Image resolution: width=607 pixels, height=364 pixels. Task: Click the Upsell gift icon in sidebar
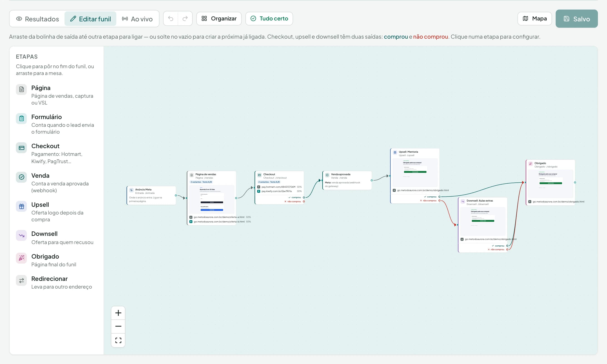(x=21, y=207)
